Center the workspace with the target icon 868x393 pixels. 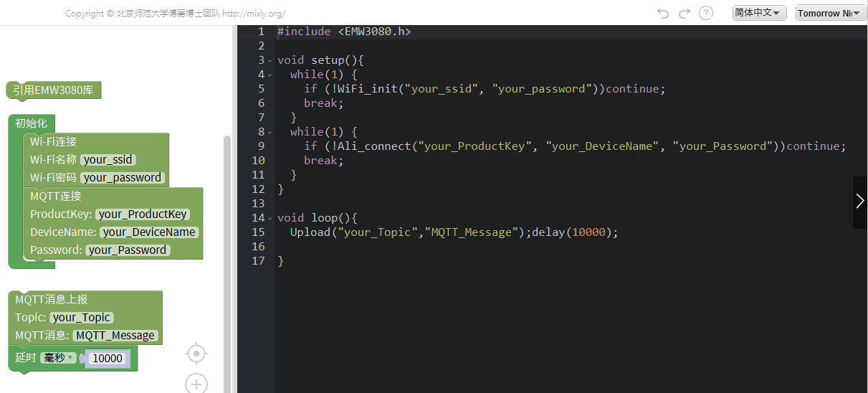point(196,354)
